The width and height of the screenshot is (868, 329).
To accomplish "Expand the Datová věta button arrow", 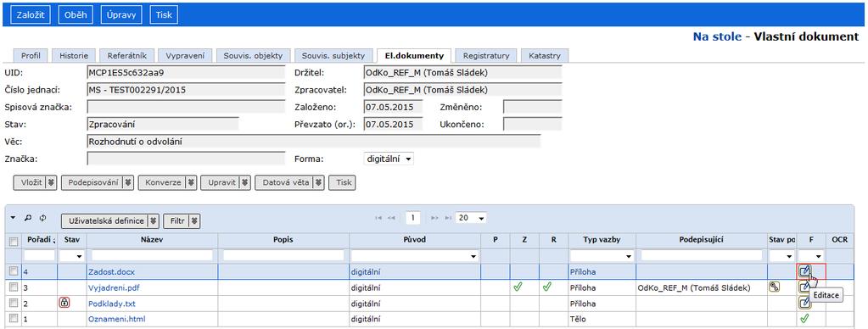I will click(x=318, y=182).
